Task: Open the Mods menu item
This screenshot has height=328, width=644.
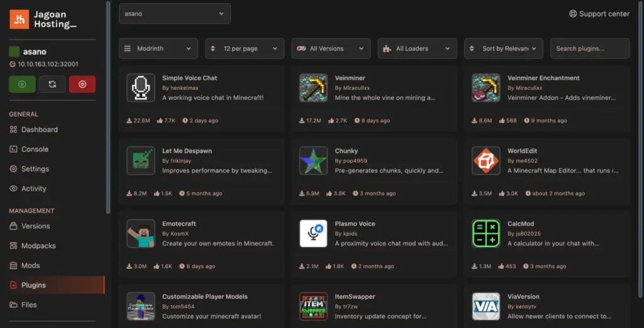Action: coord(31,266)
